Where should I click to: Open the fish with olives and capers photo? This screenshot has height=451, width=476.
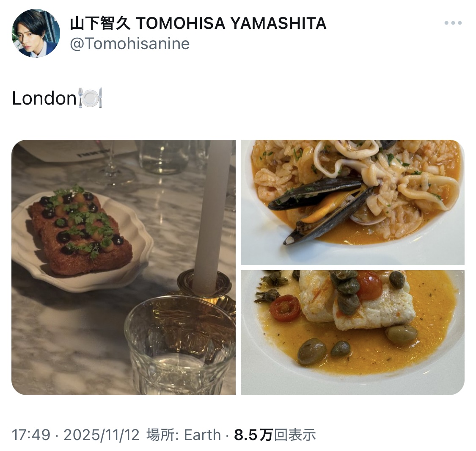[x=352, y=332]
